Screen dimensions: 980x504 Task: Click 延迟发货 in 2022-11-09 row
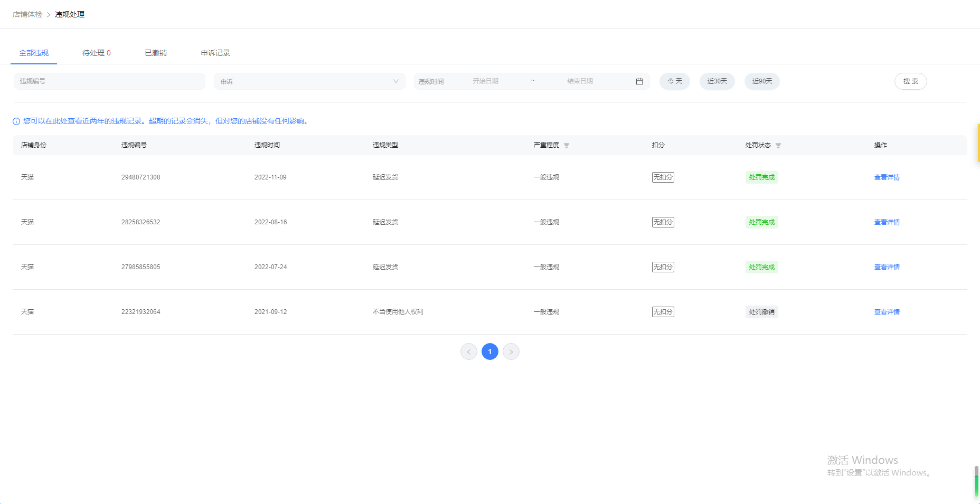(385, 177)
